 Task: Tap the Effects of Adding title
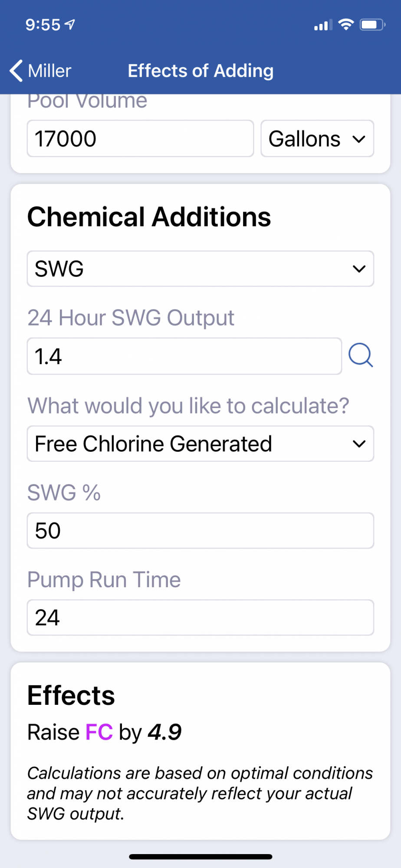(200, 71)
